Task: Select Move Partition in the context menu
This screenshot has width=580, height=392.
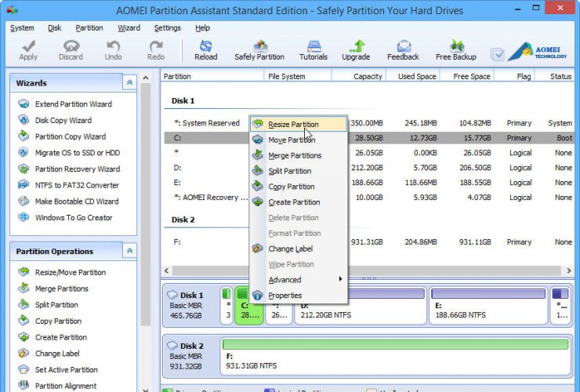Action: (299, 140)
